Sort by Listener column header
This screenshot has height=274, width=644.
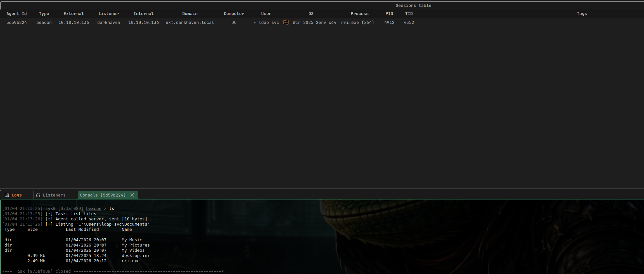[x=109, y=14]
